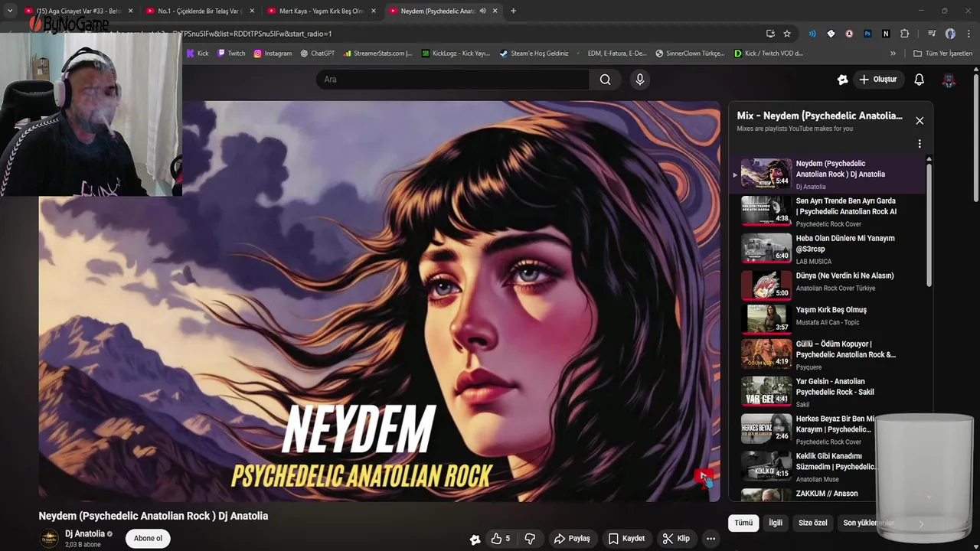Viewport: 980px width, 551px height.
Task: Open the Chrome profile avatar
Action: [950, 34]
